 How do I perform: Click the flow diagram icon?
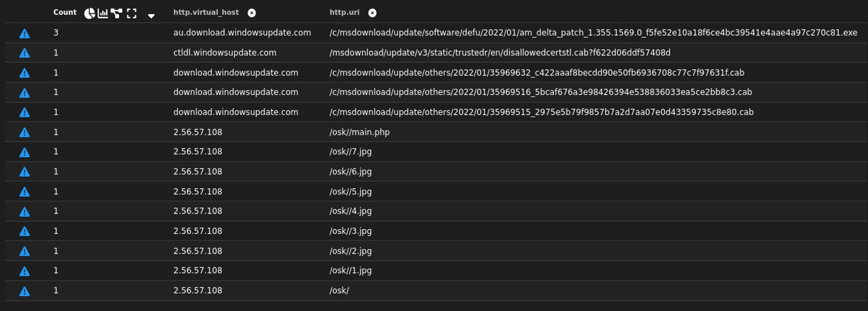pyautogui.click(x=117, y=13)
